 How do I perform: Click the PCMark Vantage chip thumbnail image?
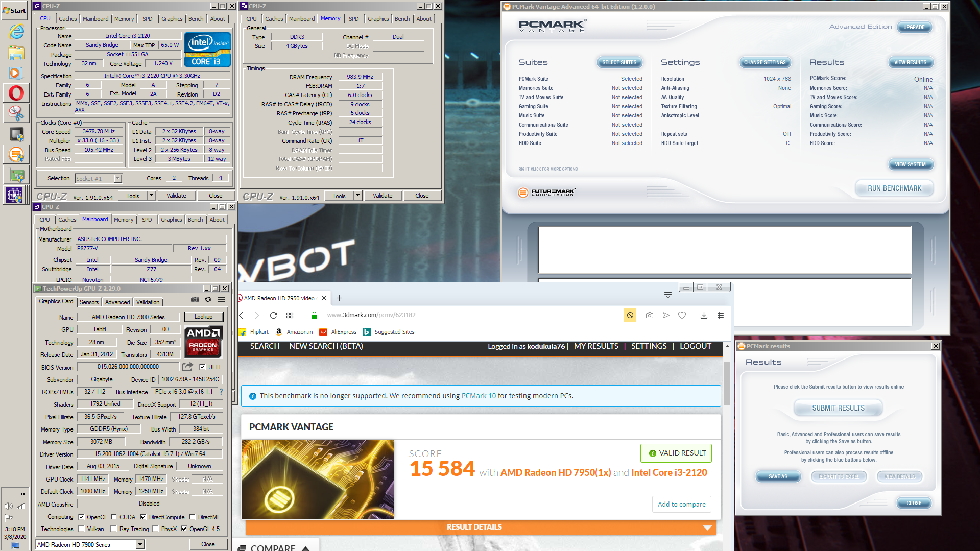tap(318, 480)
